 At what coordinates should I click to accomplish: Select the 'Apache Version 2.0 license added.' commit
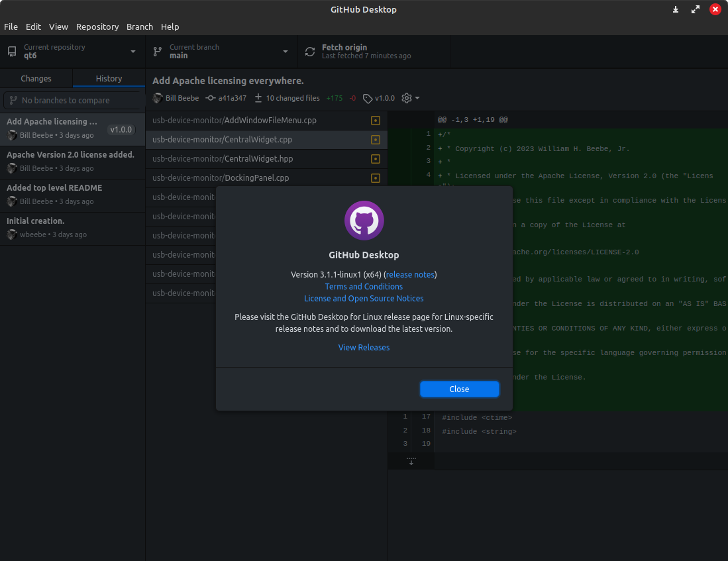coord(72,162)
